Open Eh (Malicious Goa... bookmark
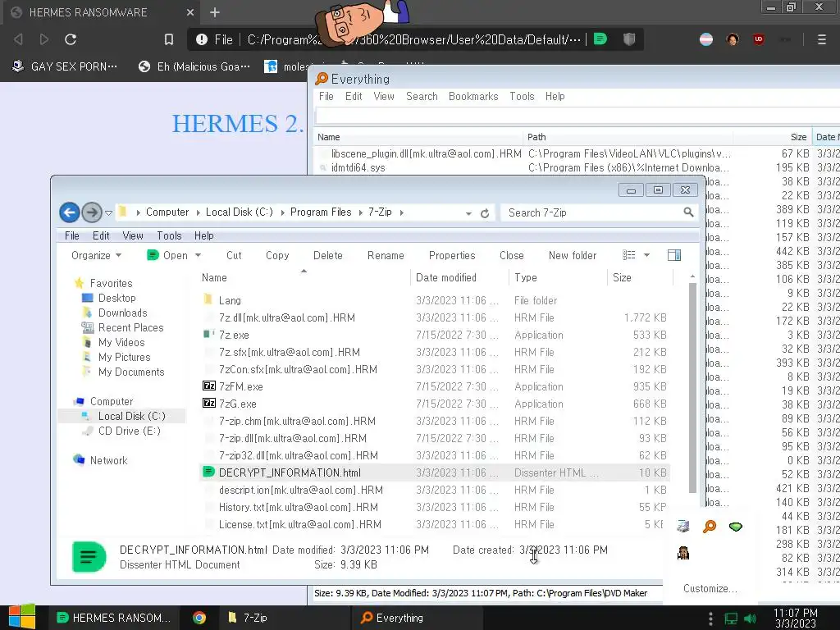 (x=194, y=66)
